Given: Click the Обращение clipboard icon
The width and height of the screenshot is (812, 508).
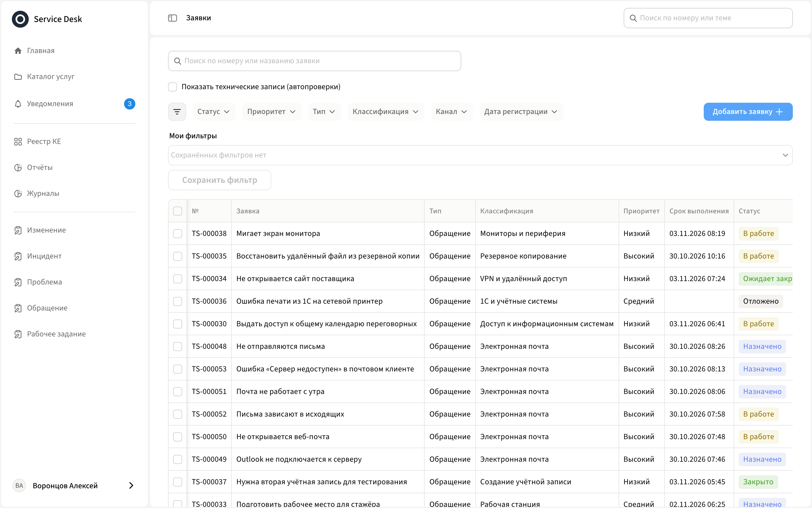Looking at the screenshot, I should click(x=18, y=308).
